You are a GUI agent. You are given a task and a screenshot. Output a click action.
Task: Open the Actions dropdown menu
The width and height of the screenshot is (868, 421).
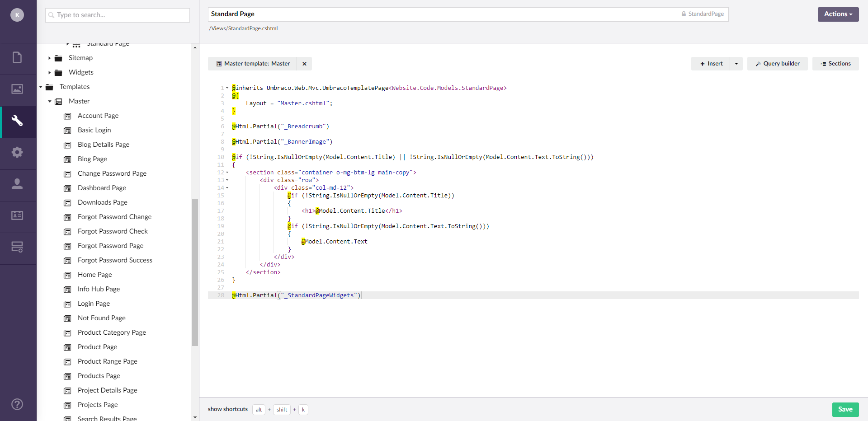(x=838, y=14)
